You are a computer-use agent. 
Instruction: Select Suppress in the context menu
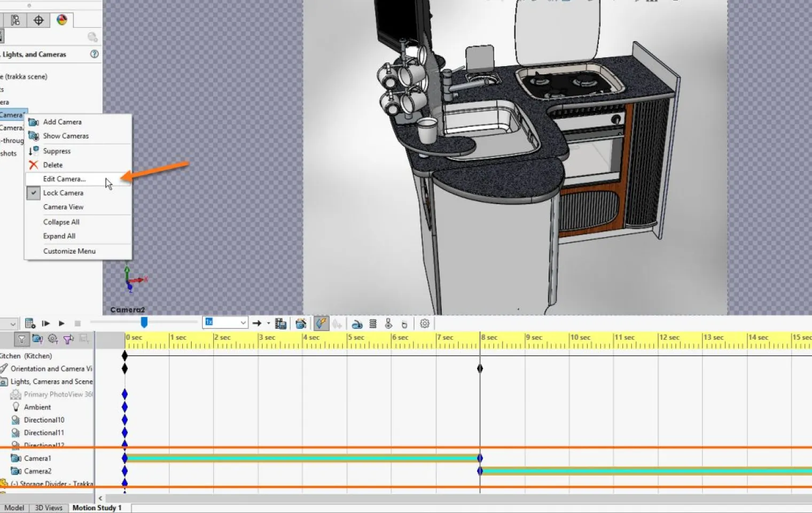point(79,151)
